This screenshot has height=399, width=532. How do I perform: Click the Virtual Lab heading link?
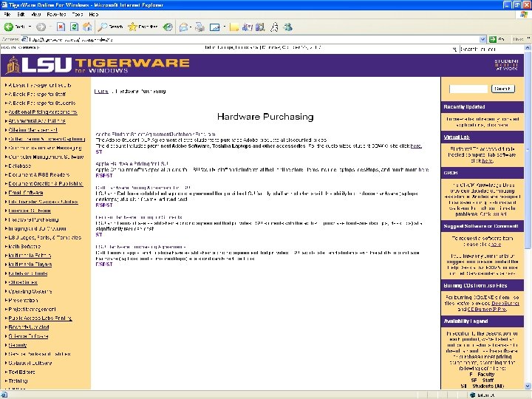(457, 137)
